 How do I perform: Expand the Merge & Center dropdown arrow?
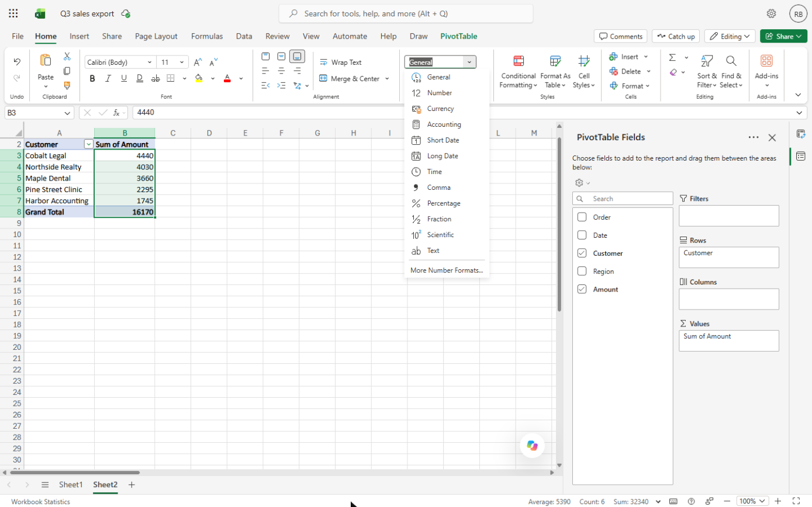(387, 78)
